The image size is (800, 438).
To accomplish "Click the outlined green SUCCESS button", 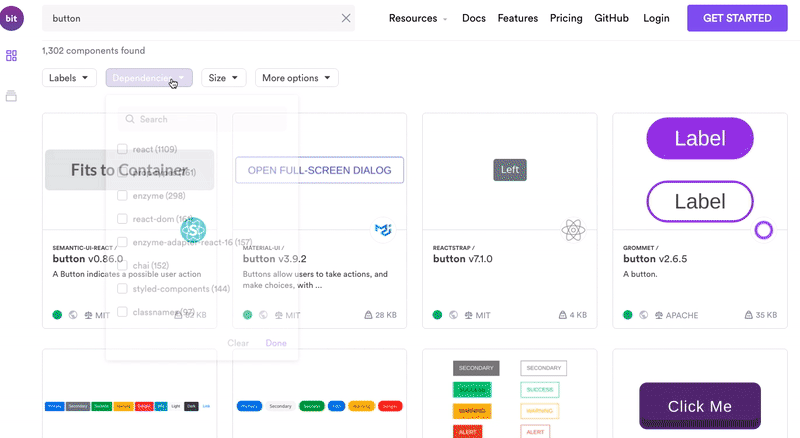I will [x=540, y=390].
